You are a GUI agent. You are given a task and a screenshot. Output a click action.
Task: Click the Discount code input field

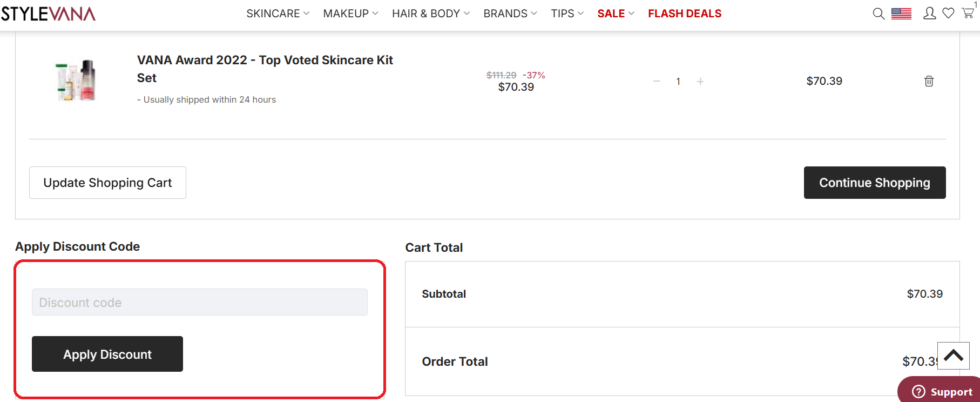tap(199, 302)
